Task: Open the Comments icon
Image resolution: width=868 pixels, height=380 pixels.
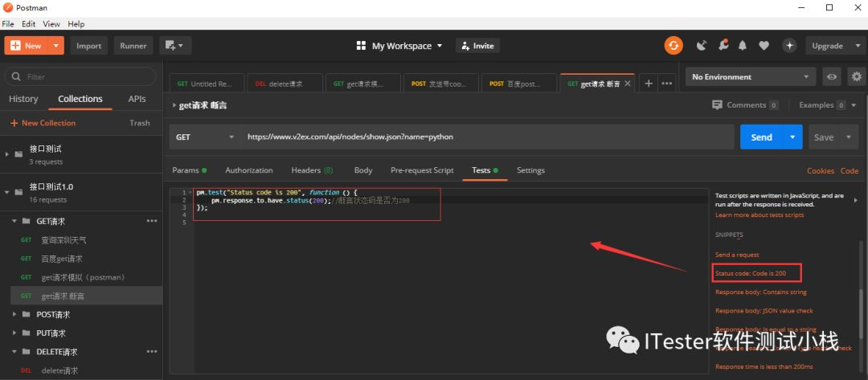Action: pos(718,104)
